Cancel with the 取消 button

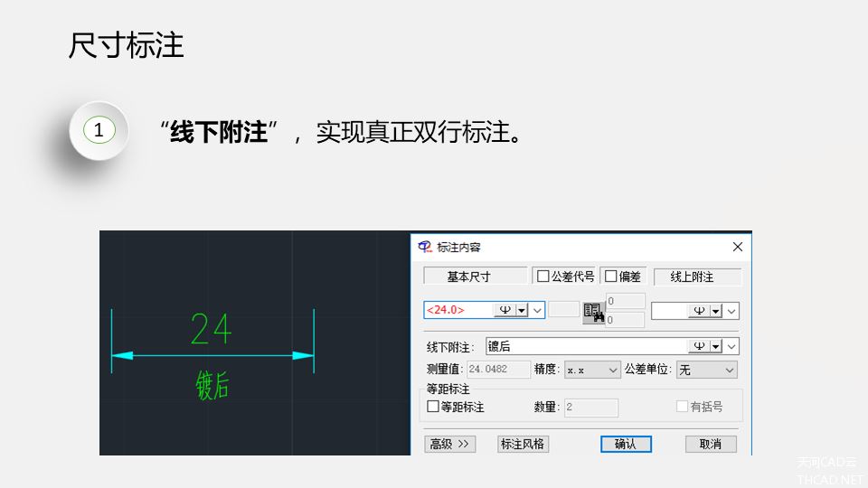711,444
